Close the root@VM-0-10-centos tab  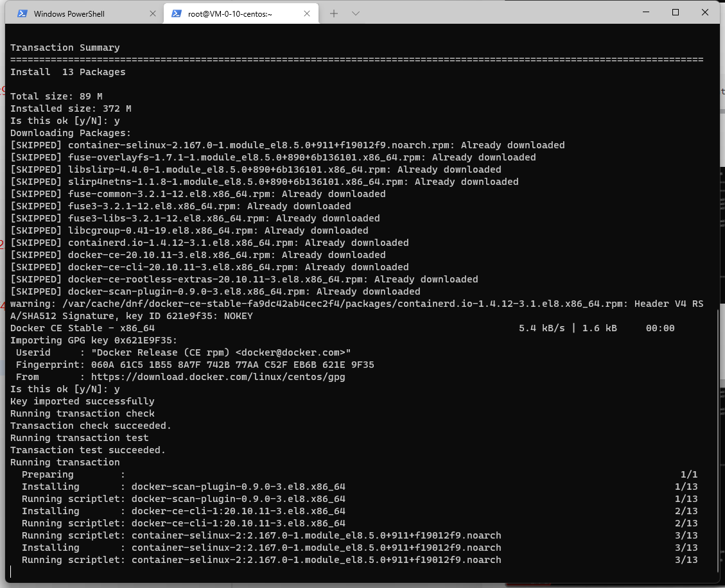pyautogui.click(x=306, y=14)
